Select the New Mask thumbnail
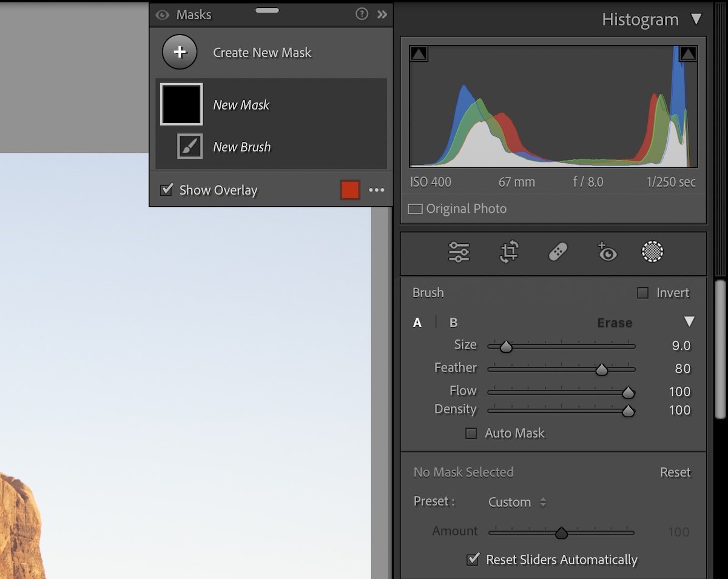Screen dimensions: 728x579 180,104
